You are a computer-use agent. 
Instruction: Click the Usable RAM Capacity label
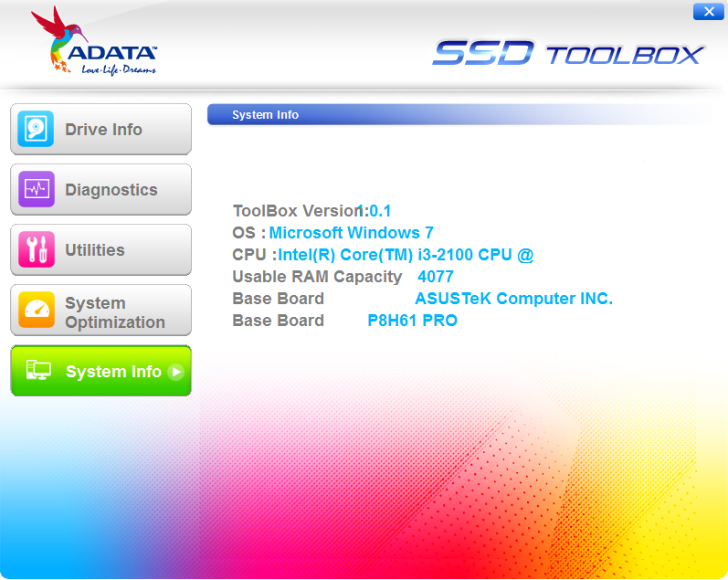[x=317, y=277]
